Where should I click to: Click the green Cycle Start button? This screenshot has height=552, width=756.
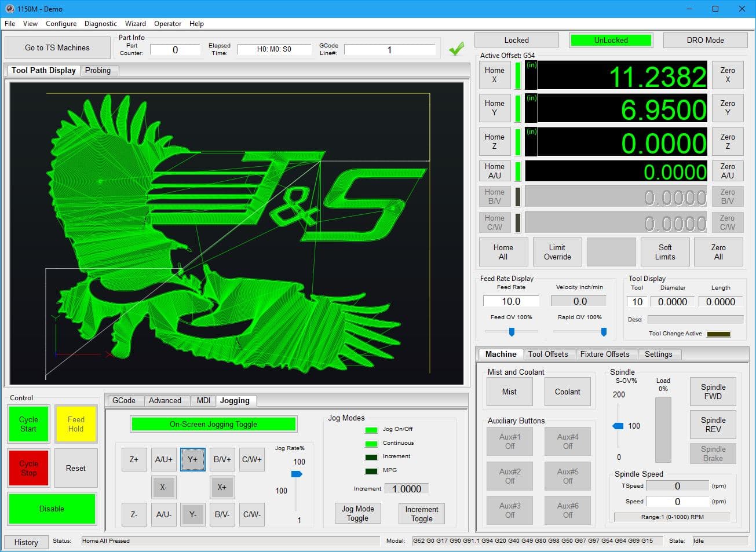[28, 424]
